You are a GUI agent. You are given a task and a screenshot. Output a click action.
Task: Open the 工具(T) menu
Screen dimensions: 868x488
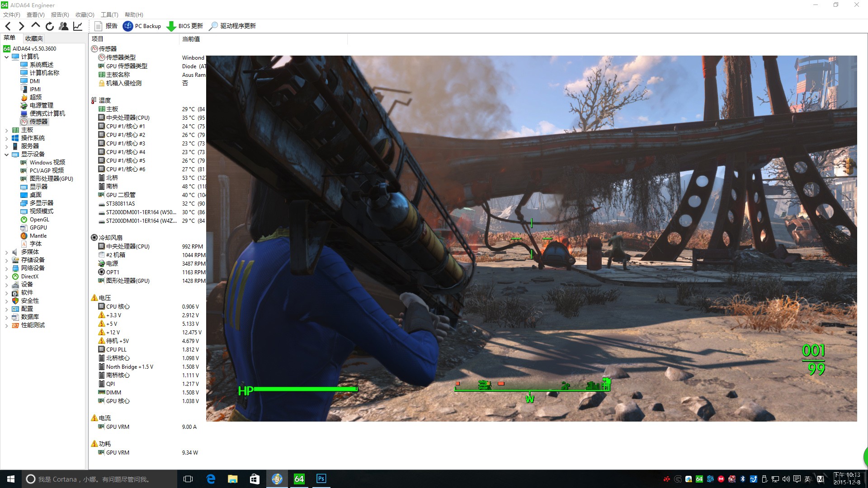pyautogui.click(x=109, y=15)
